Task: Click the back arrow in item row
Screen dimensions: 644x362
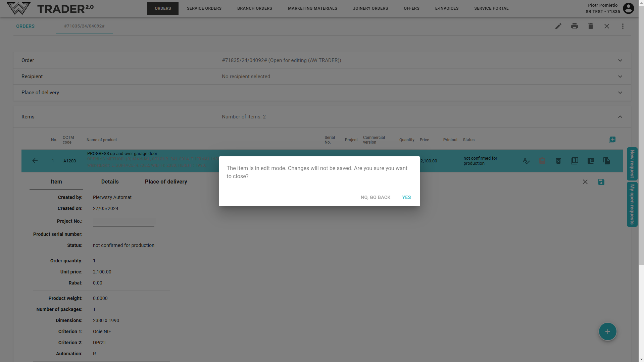Action: pos(35,161)
